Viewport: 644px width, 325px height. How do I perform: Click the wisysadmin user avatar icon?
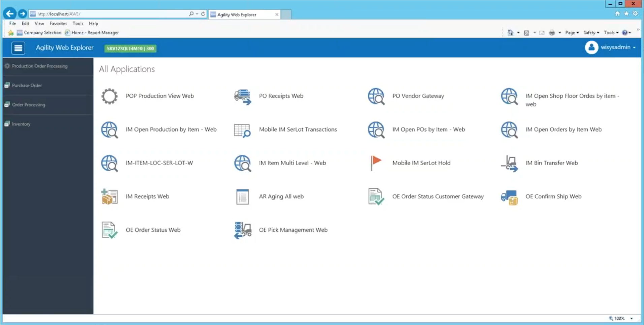591,48
